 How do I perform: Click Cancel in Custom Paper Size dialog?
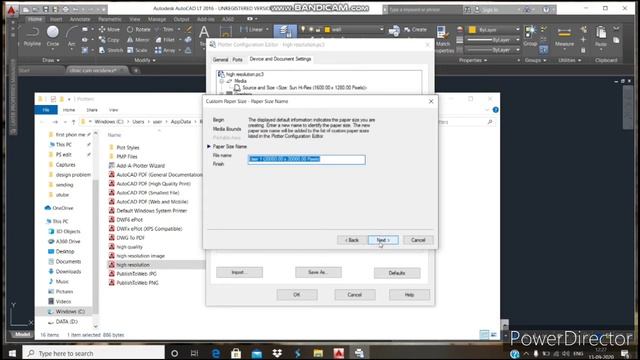(x=418, y=240)
